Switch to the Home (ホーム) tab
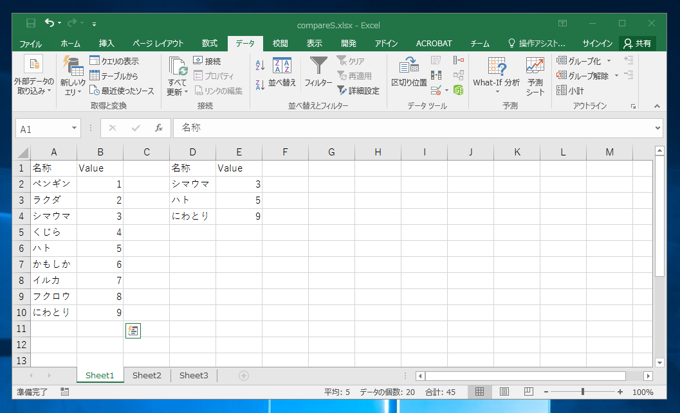 pos(70,43)
